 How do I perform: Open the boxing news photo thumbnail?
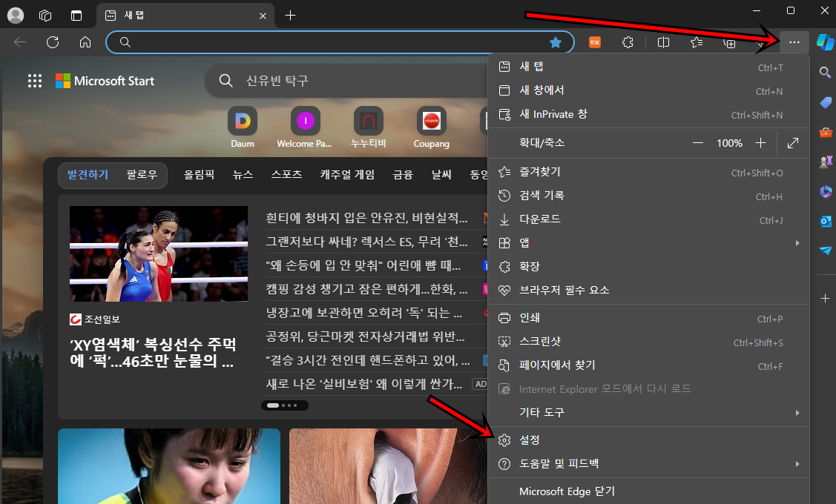coord(158,253)
